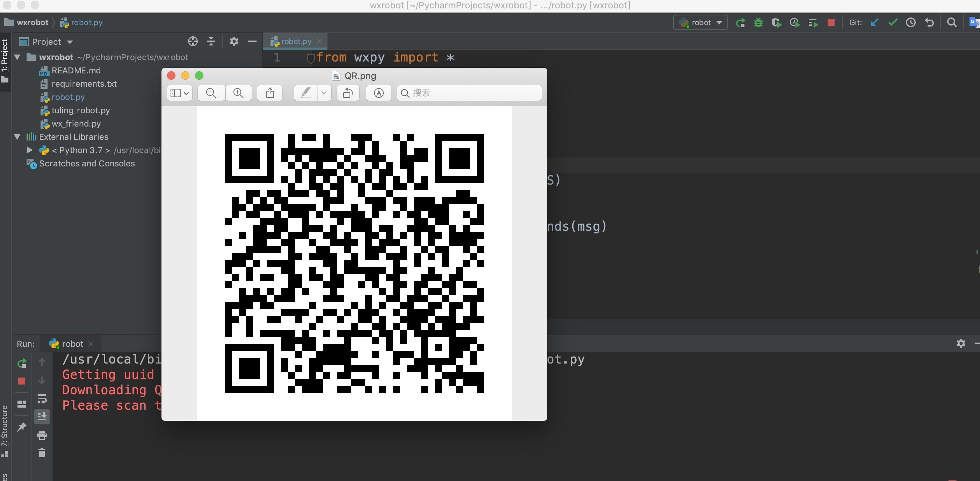The image size is (980, 481).
Task: Open Search Everywhere magnifier icon
Action: pos(952,23)
